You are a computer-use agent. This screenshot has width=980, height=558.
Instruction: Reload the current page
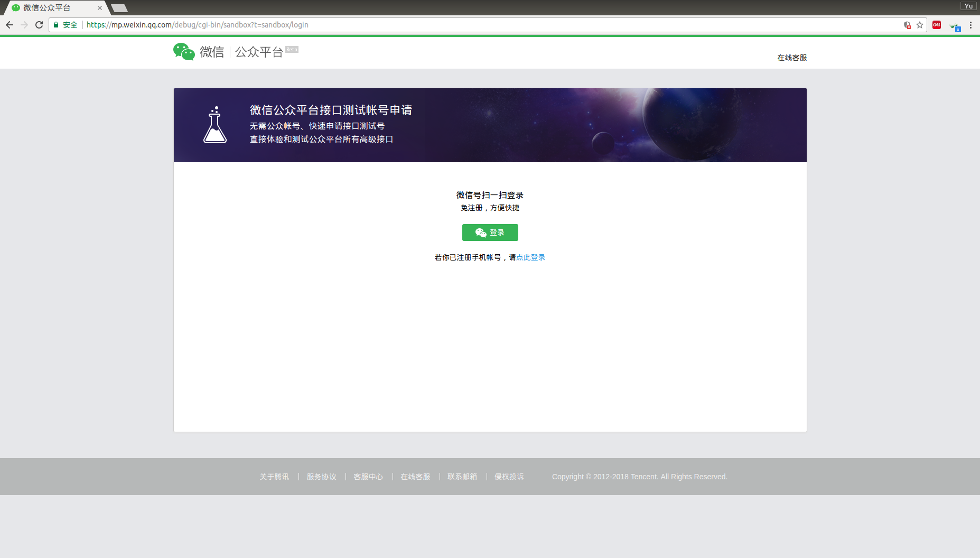39,24
